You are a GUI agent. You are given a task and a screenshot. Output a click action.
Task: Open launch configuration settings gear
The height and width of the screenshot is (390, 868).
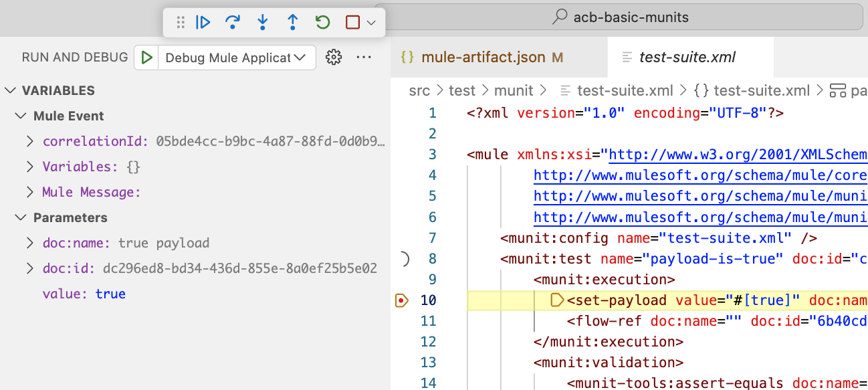click(x=333, y=58)
